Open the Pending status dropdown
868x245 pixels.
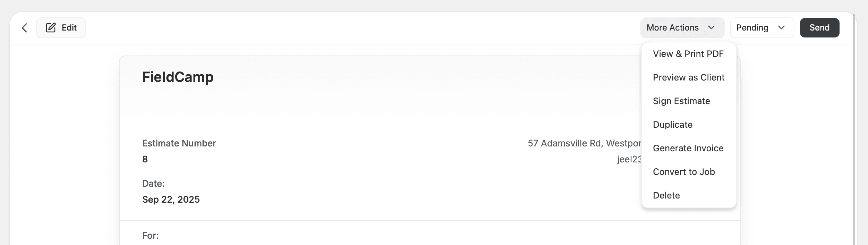762,28
